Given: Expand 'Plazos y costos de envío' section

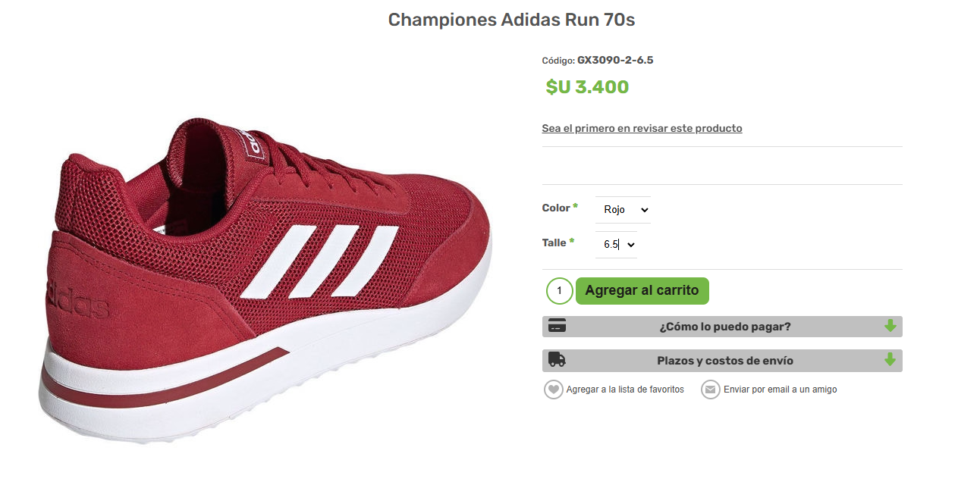Looking at the screenshot, I should click(x=724, y=361).
